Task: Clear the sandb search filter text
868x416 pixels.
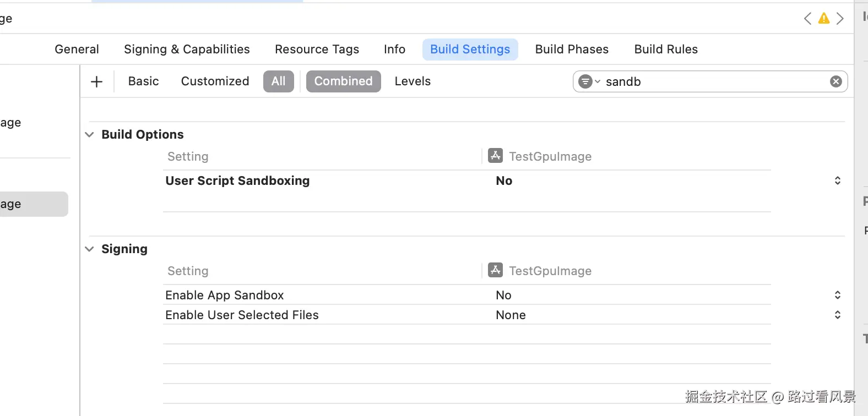Action: pyautogui.click(x=836, y=81)
